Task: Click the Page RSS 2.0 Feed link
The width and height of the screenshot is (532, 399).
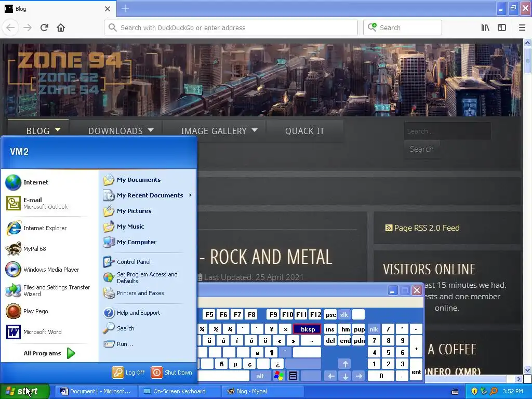Action: click(x=422, y=228)
